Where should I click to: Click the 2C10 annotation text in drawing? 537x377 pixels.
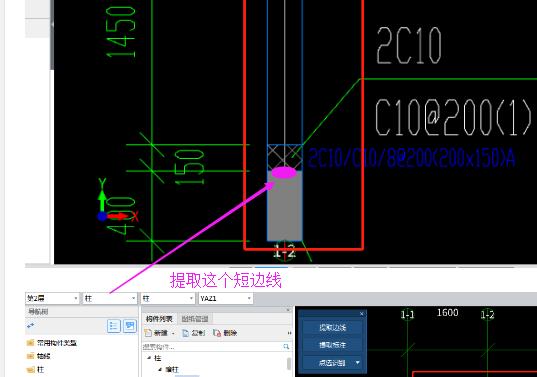[x=409, y=46]
